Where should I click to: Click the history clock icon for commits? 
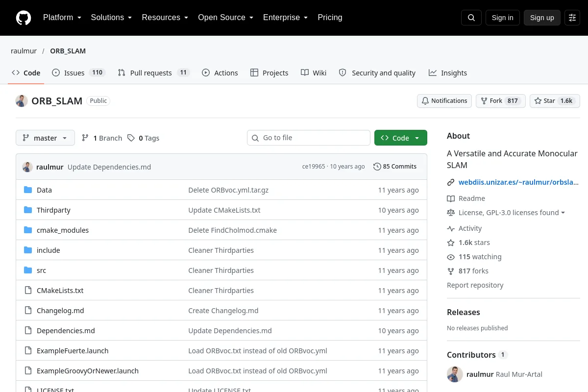click(377, 167)
